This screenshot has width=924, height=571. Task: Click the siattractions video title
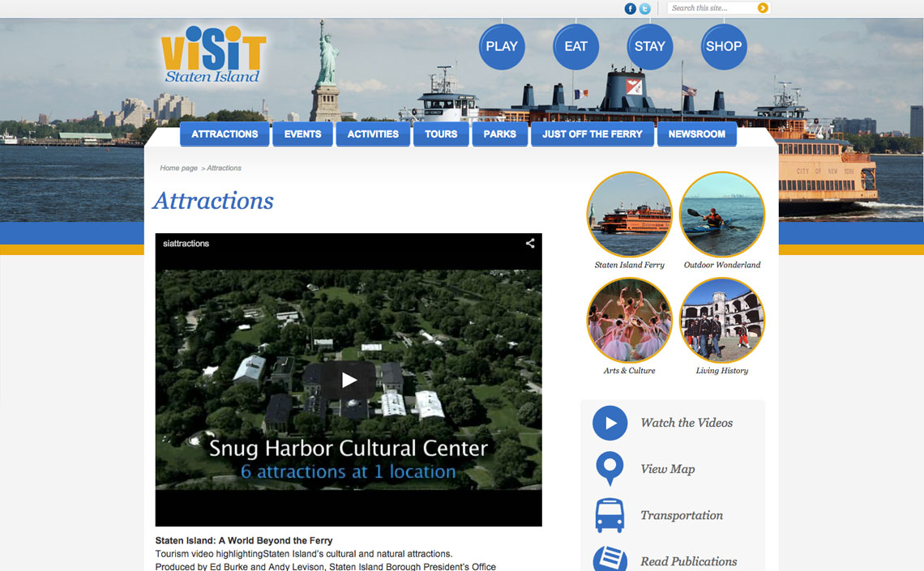(186, 243)
